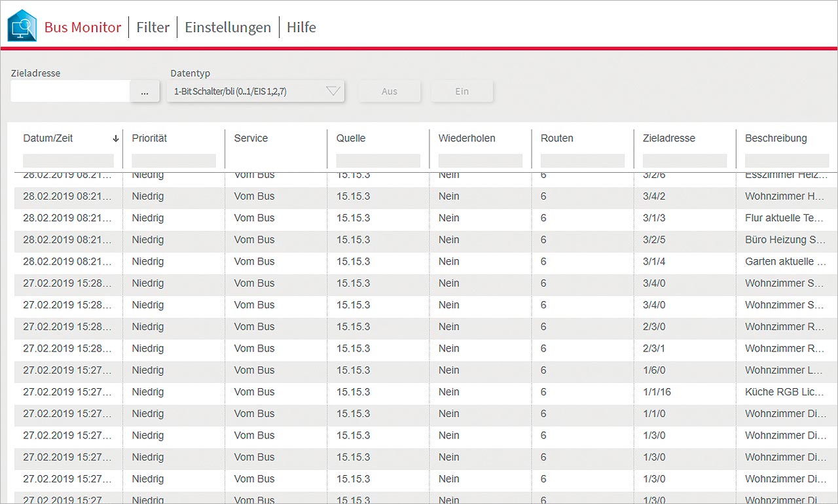Click the sort arrow in Datum/Zeit header

click(x=116, y=139)
